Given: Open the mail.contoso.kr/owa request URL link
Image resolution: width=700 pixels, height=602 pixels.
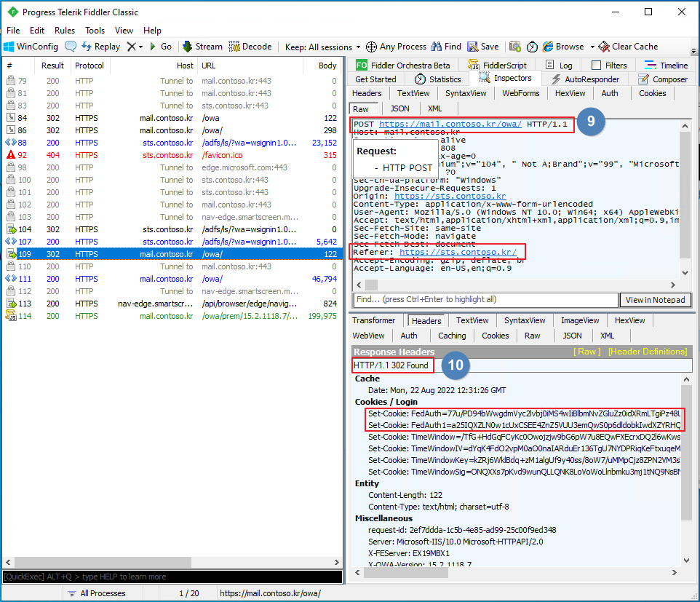Looking at the screenshot, I should (450, 124).
